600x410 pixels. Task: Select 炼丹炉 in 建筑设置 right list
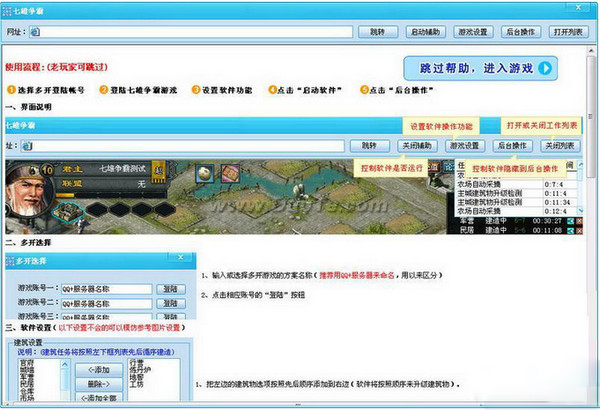point(140,370)
